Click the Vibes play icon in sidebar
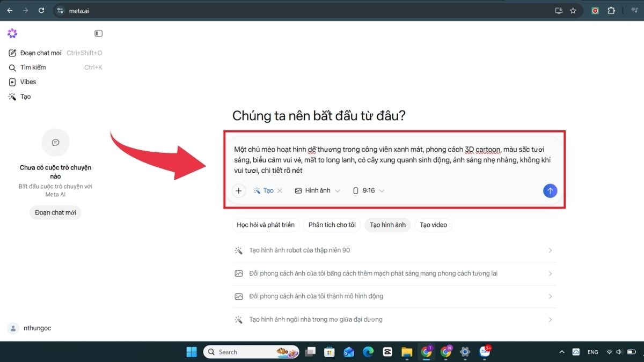This screenshot has height=362, width=644. pyautogui.click(x=12, y=82)
